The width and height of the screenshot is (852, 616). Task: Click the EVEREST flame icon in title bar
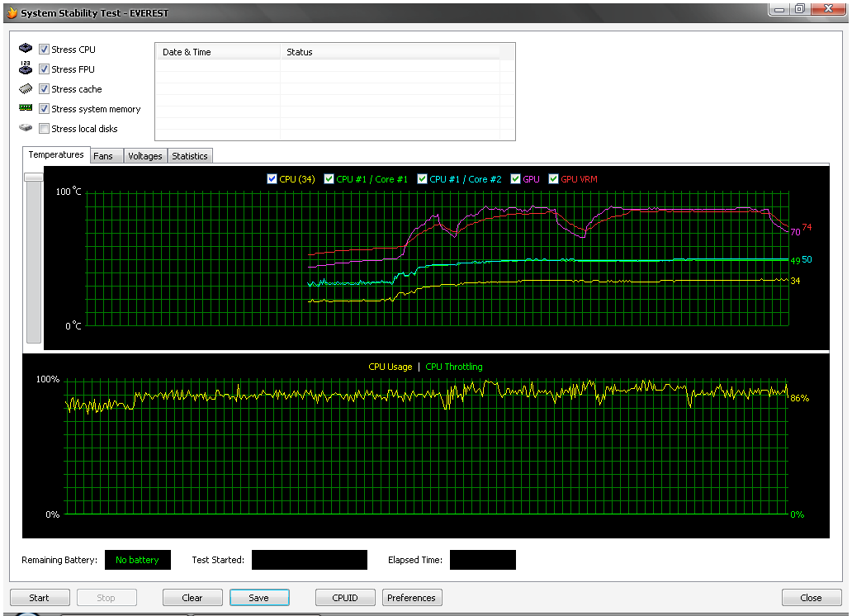(12, 13)
